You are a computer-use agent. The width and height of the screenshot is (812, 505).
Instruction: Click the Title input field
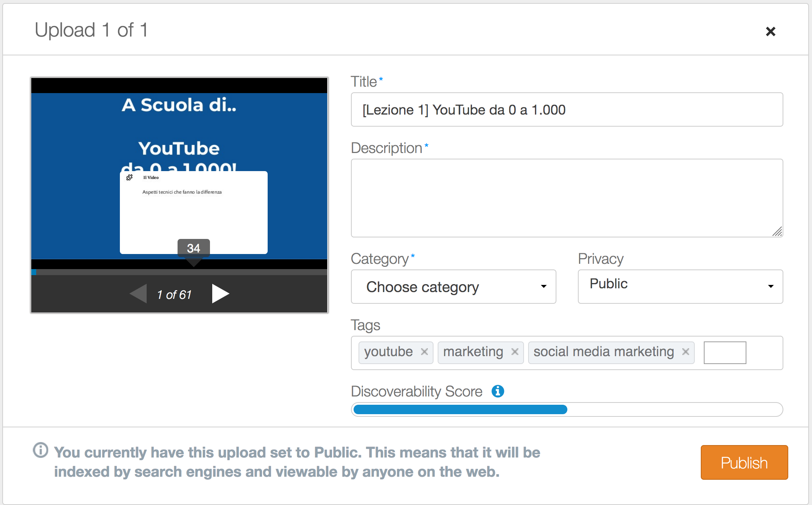pyautogui.click(x=567, y=110)
